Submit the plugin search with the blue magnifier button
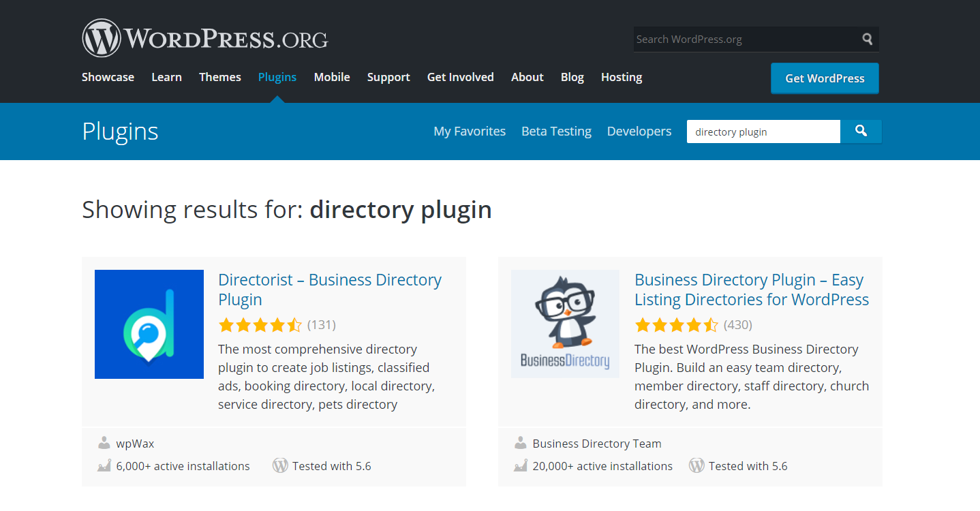Viewport: 980px width, 511px height. tap(861, 131)
